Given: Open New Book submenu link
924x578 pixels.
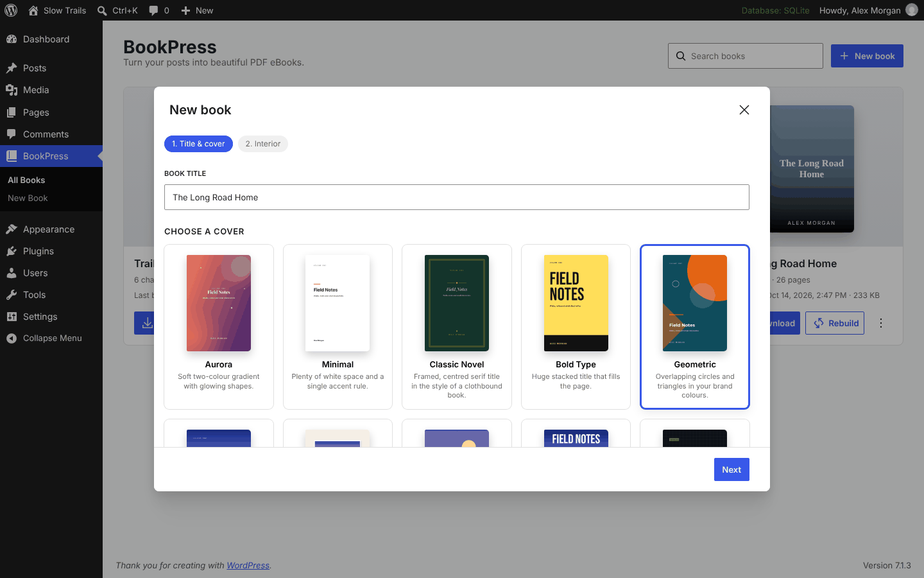Looking at the screenshot, I should click(x=28, y=198).
